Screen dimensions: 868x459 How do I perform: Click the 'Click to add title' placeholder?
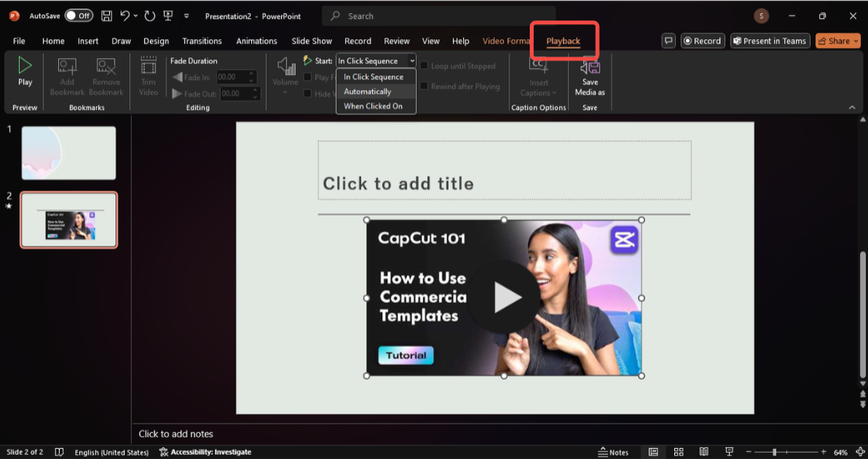[505, 170]
